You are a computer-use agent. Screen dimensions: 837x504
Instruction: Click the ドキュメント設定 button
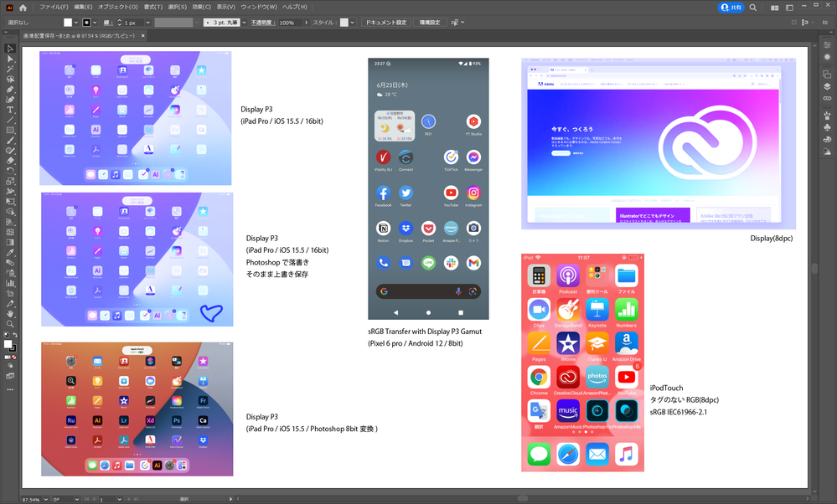click(x=386, y=23)
